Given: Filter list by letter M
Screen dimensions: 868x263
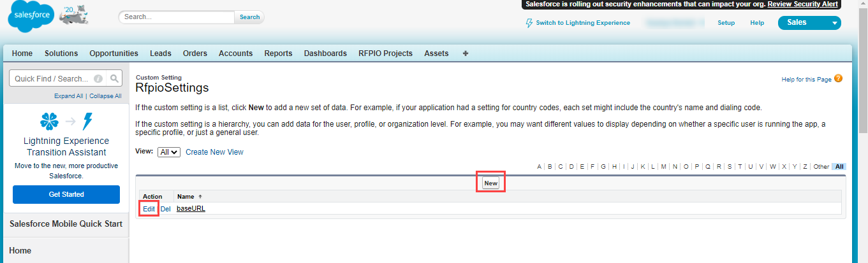Looking at the screenshot, I should pyautogui.click(x=663, y=167).
